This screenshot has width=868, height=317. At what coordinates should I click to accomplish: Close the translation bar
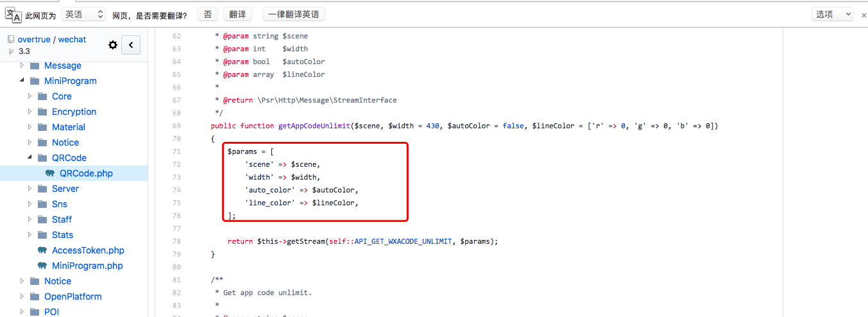[x=864, y=15]
